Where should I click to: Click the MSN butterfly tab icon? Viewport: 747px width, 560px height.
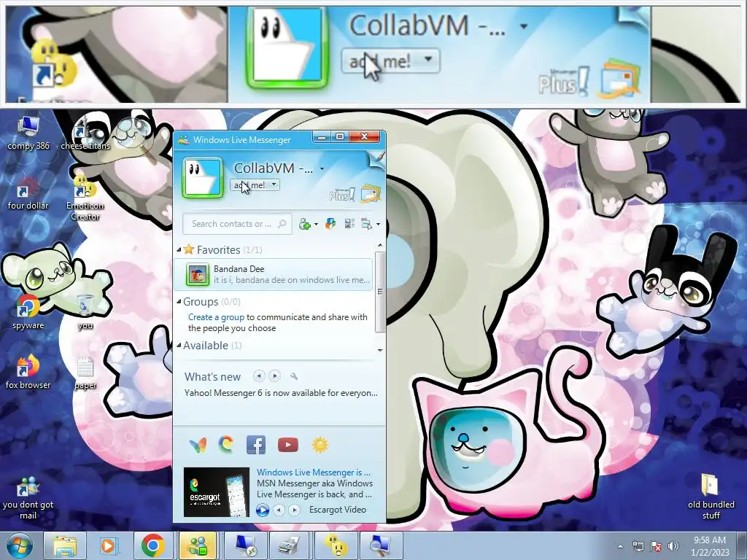[198, 445]
